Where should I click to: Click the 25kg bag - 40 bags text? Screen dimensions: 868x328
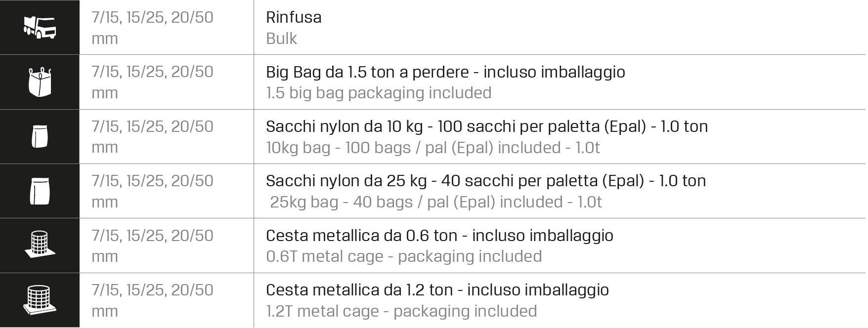pos(435,202)
